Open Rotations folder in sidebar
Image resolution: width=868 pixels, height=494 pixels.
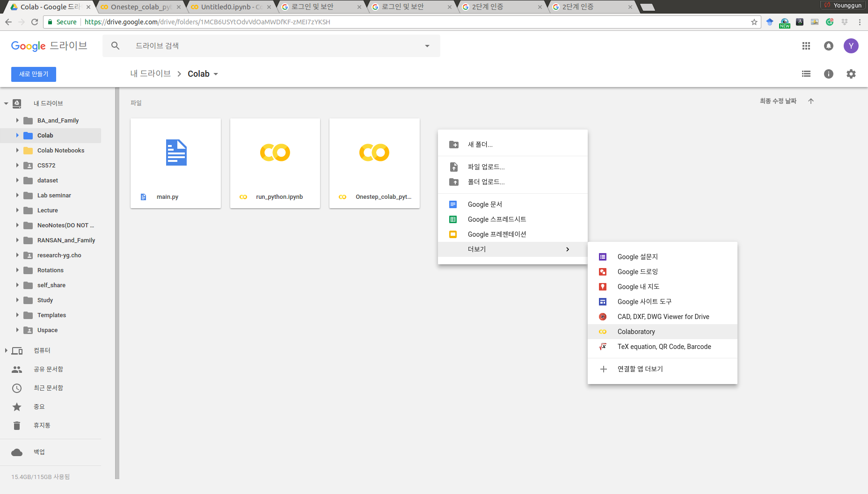point(51,270)
